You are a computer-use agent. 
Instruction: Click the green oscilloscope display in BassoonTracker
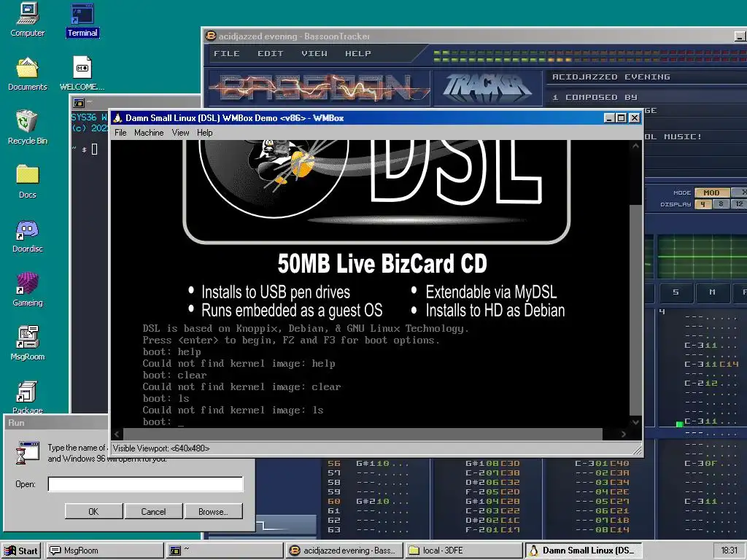point(703,257)
